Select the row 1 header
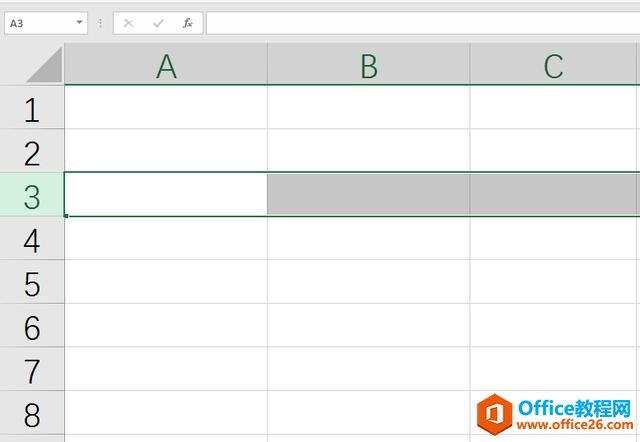 (32, 109)
